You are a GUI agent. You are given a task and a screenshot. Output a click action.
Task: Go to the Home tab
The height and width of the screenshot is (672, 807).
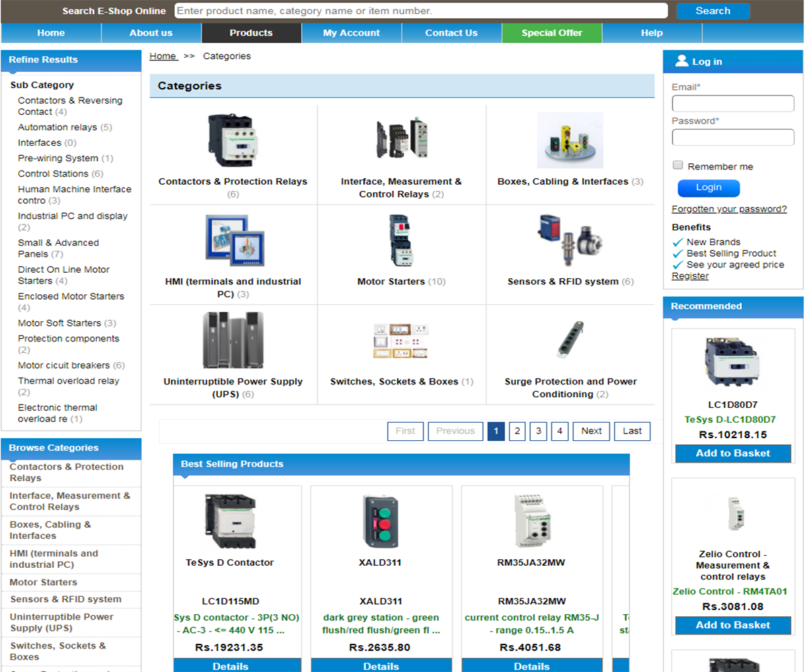(51, 33)
